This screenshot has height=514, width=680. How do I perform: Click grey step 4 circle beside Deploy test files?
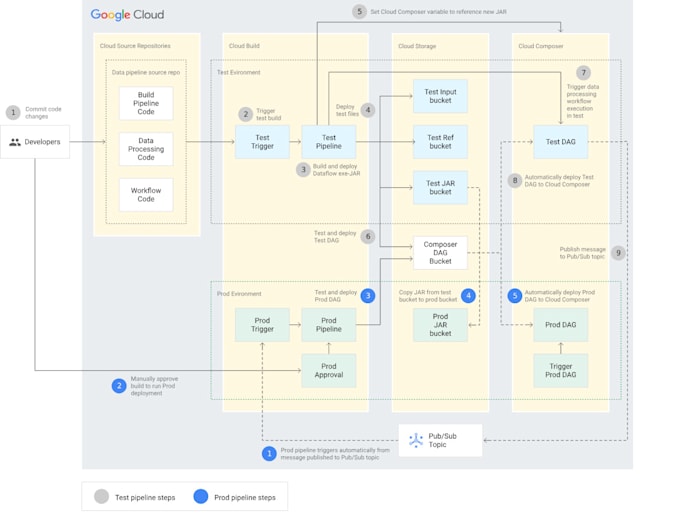(368, 110)
